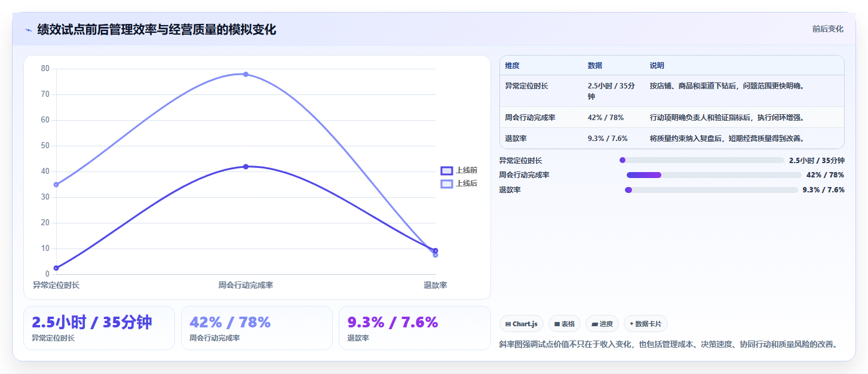Click the 说明 column header
The height and width of the screenshot is (374, 868).
click(x=657, y=66)
